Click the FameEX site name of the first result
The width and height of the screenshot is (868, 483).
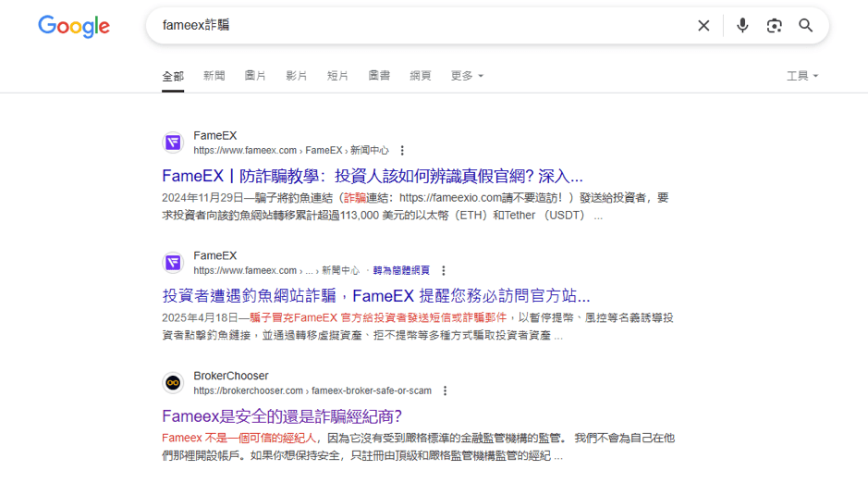point(214,136)
